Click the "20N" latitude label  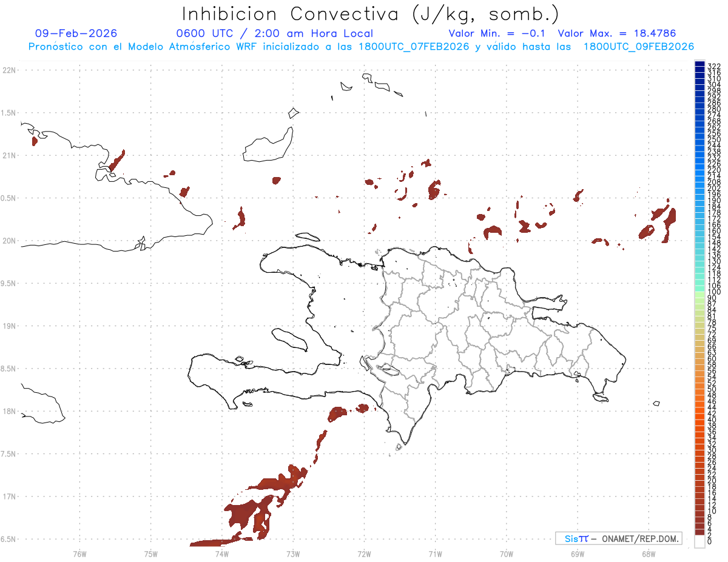[x=8, y=241]
